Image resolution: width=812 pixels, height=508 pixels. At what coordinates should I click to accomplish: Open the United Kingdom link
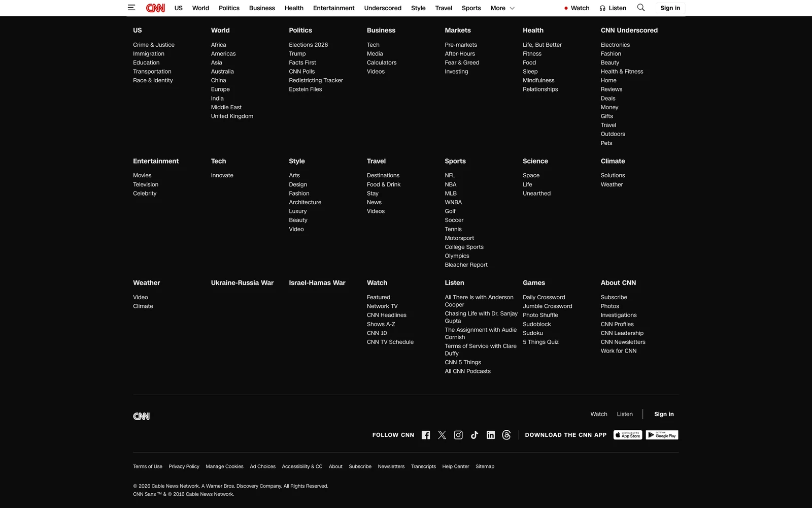(232, 116)
